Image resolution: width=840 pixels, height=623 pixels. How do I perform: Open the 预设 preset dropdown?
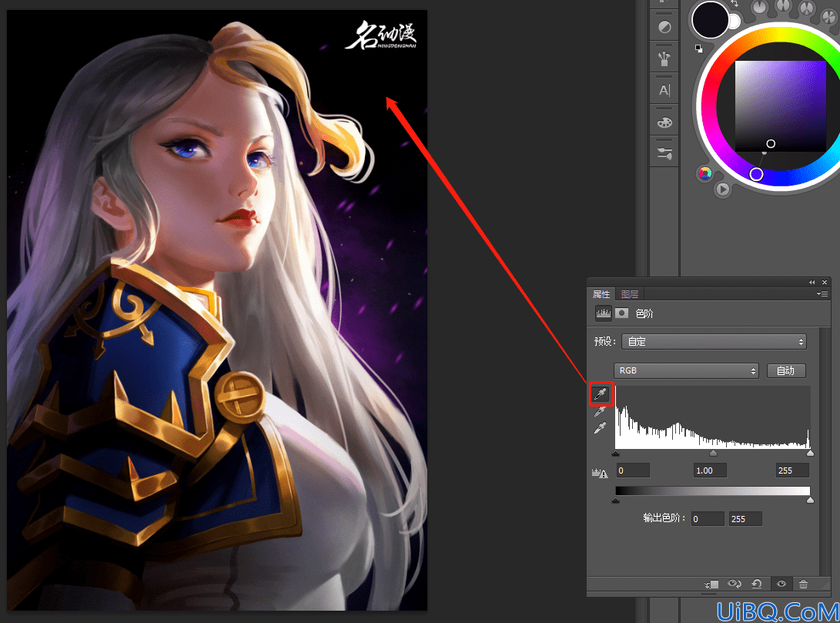[714, 342]
